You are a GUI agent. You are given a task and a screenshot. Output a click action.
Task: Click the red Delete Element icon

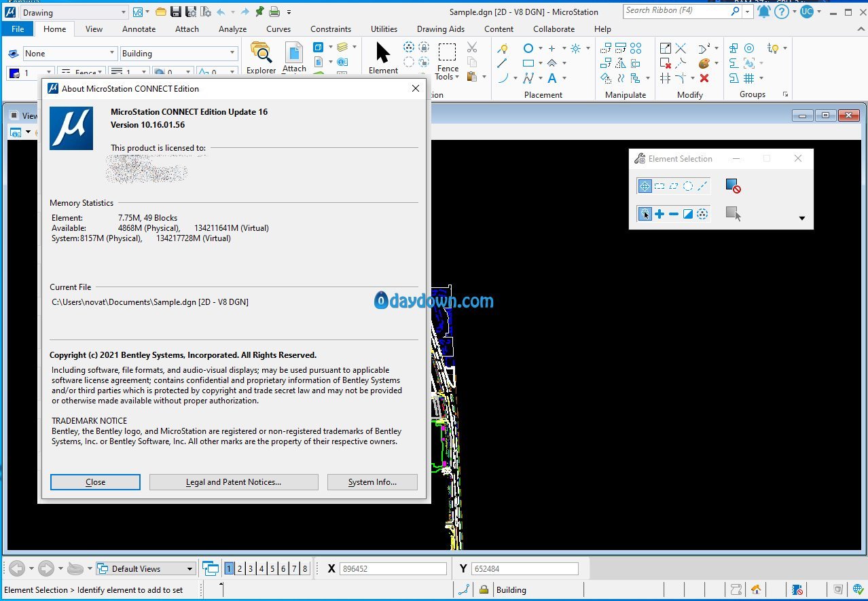[704, 78]
